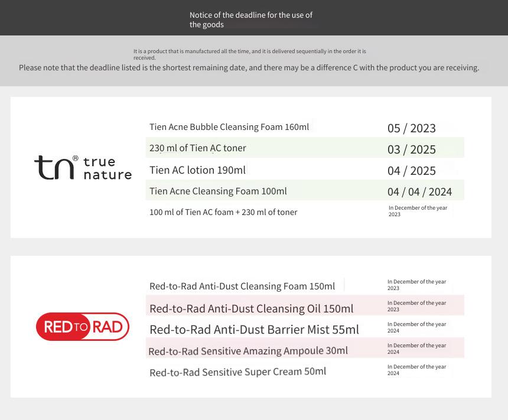Viewport: 508px width, 420px height.
Task: Click the Red to Rad brand logo
Action: tap(83, 326)
